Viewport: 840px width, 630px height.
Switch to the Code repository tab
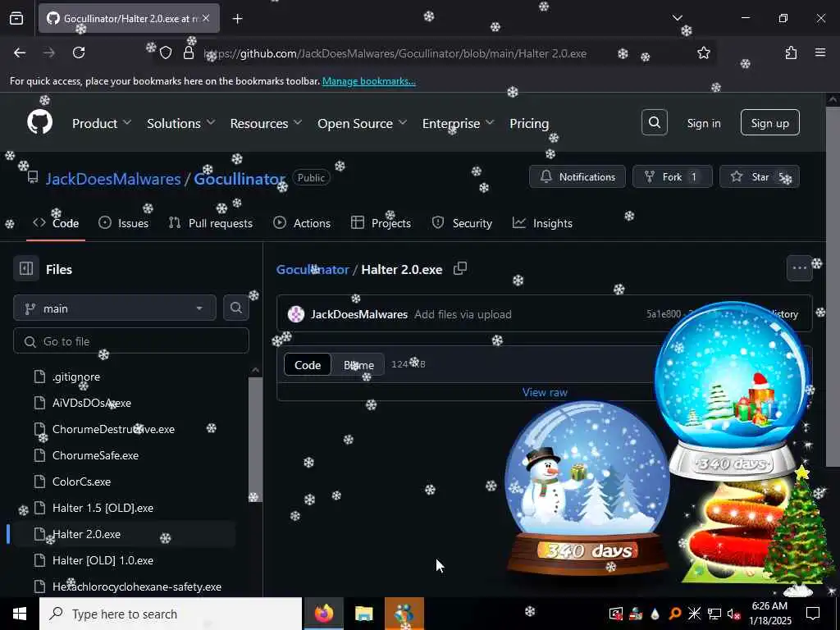[56, 223]
